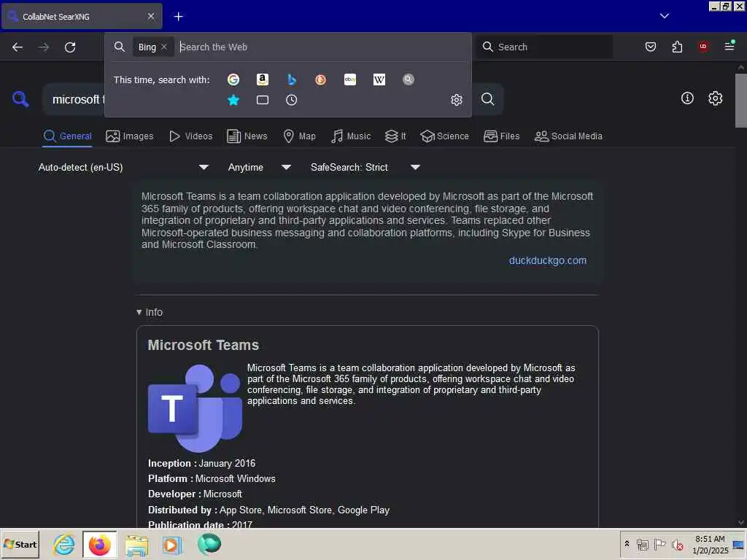Close the CollabNet SearXNG tab

(x=151, y=16)
